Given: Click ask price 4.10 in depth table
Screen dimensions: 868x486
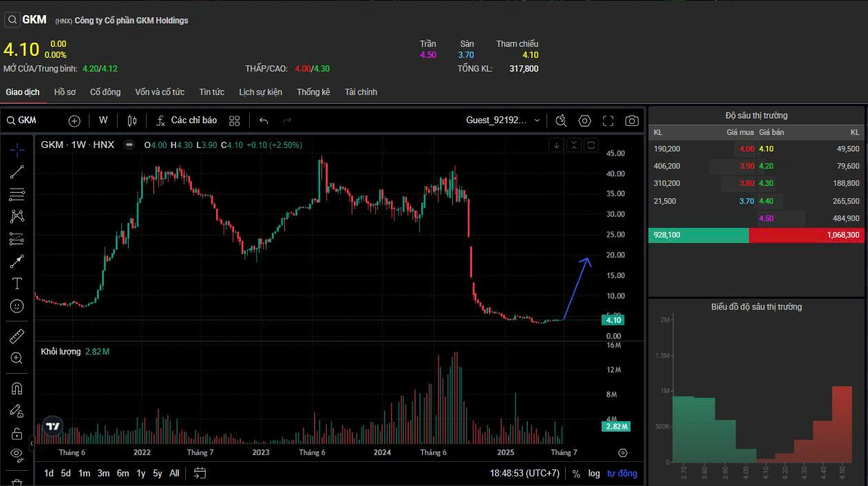Looking at the screenshot, I should pos(766,149).
